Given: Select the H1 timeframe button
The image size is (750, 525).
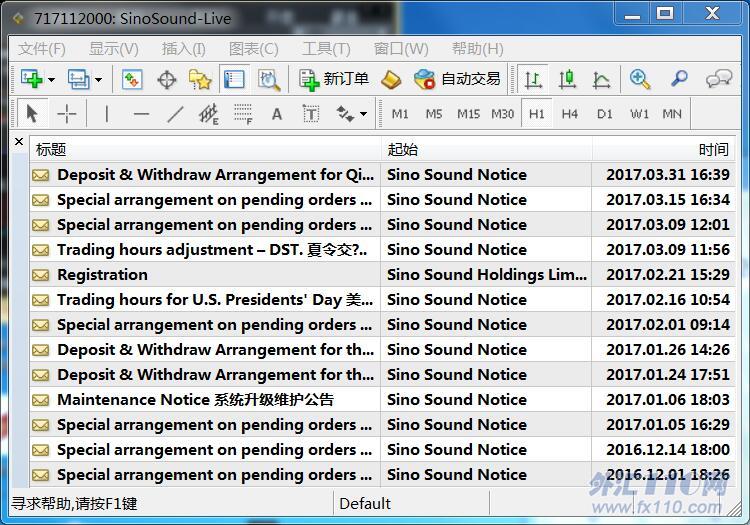Looking at the screenshot, I should pyautogui.click(x=536, y=114).
